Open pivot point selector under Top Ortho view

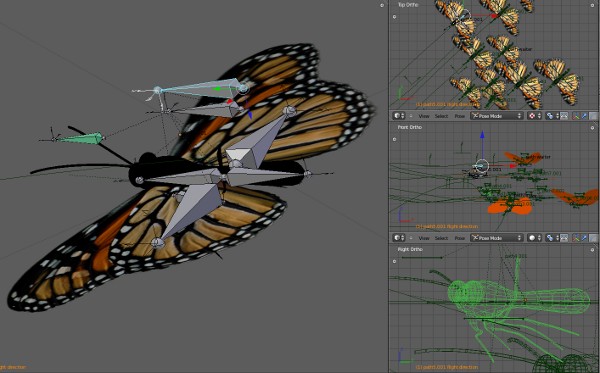pos(552,116)
